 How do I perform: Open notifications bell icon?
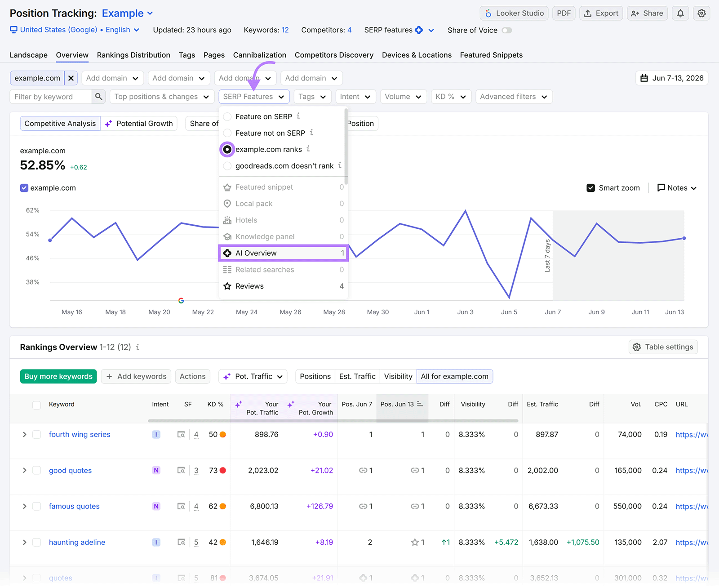(x=680, y=13)
